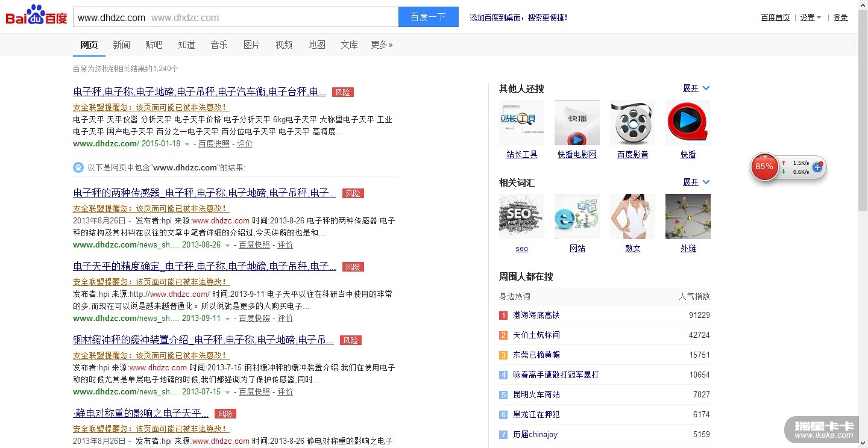The image size is (868, 448).
Task: Click the 百度影音 film reel icon
Action: pos(632,123)
